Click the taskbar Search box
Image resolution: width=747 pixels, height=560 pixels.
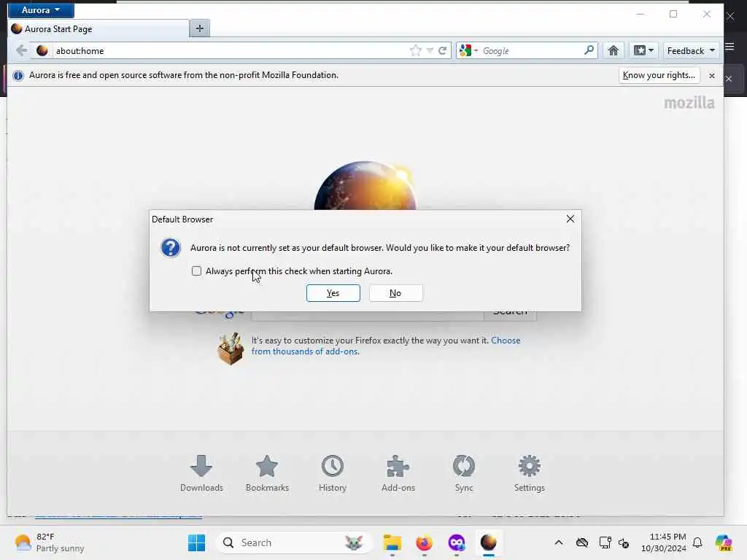tap(294, 542)
